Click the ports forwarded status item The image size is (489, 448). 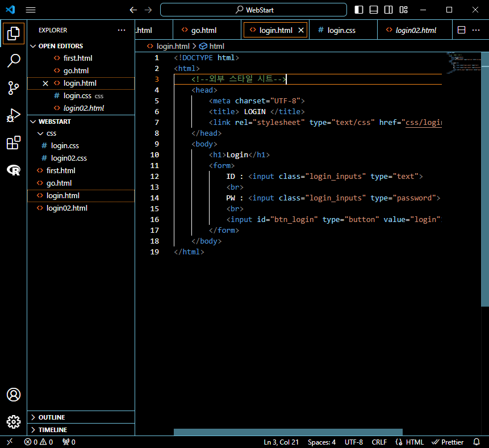tap(69, 442)
